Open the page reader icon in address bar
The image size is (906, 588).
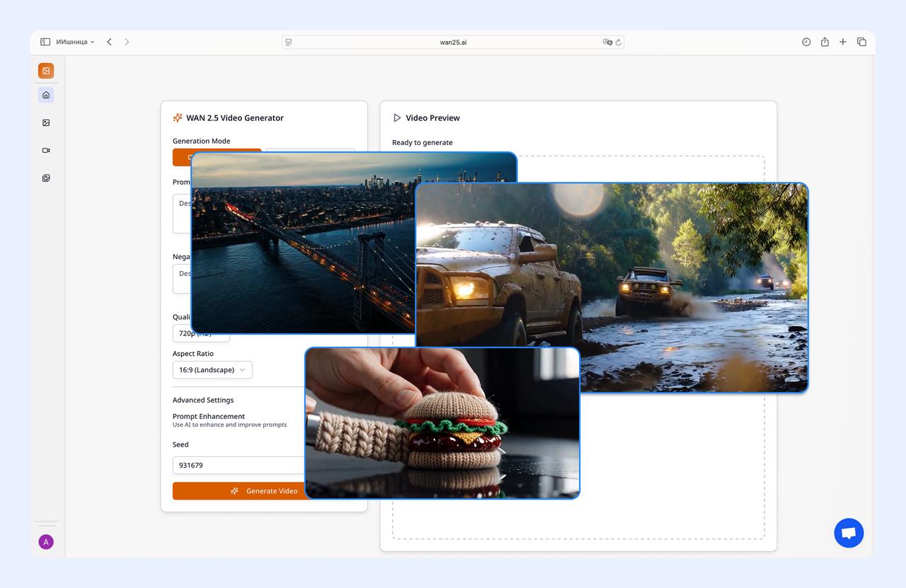[289, 42]
